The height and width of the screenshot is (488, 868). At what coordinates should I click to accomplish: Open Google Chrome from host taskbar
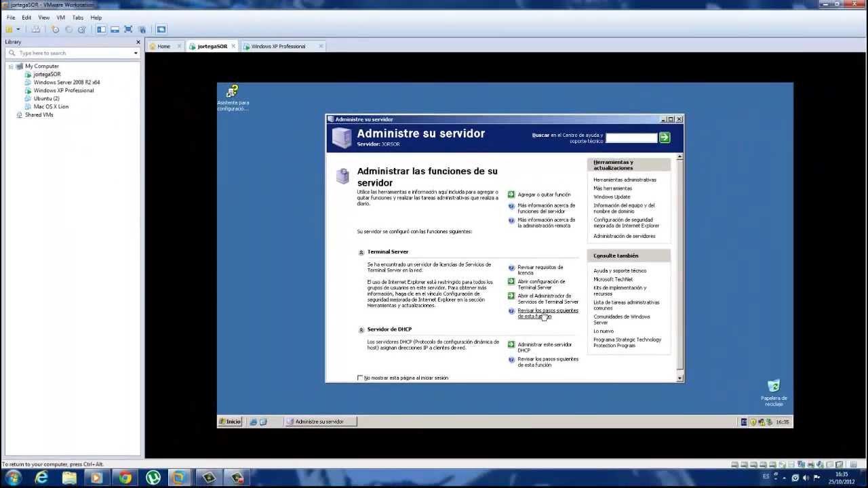click(x=124, y=478)
